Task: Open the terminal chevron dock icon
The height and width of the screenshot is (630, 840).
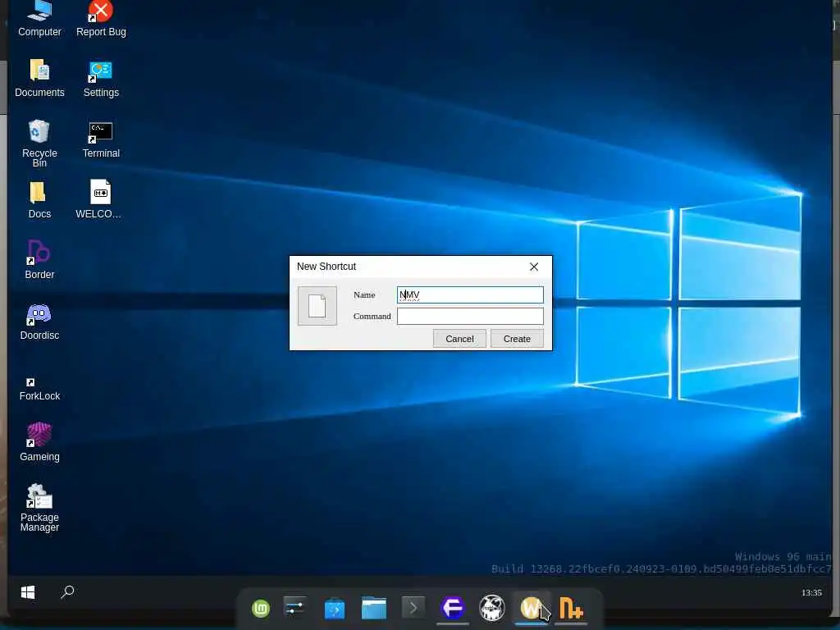Action: point(413,608)
